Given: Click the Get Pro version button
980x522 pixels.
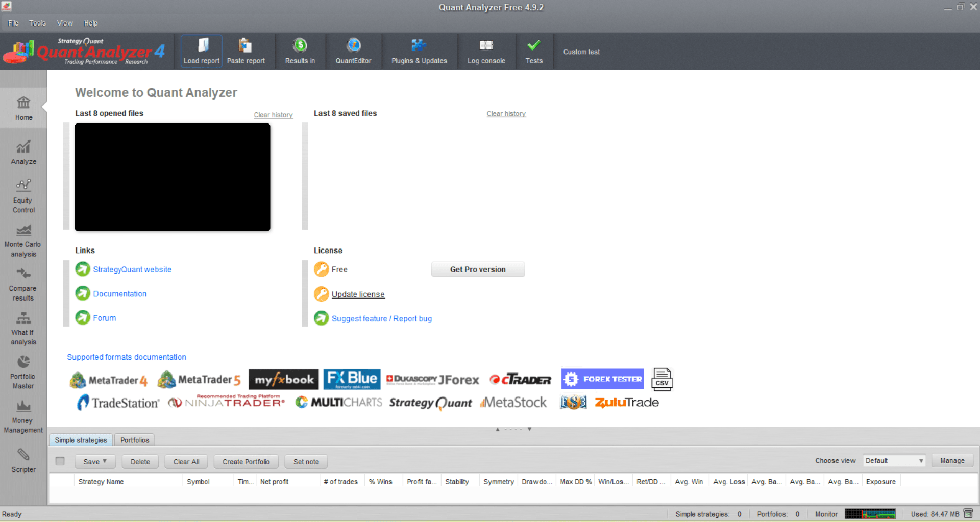Looking at the screenshot, I should [x=478, y=269].
